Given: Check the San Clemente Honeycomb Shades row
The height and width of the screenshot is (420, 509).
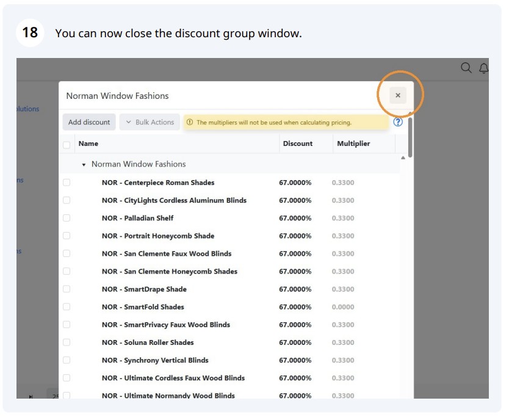Looking at the screenshot, I should (x=67, y=271).
